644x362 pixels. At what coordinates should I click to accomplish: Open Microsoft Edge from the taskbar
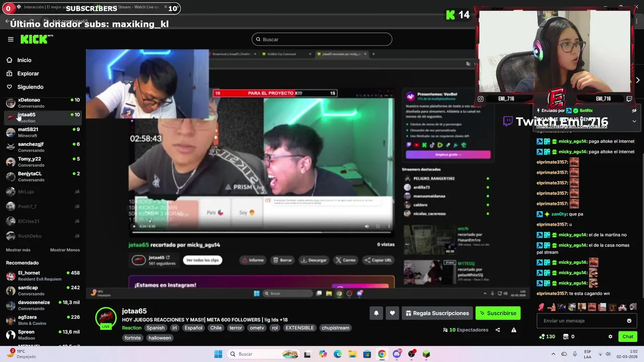pyautogui.click(x=338, y=354)
